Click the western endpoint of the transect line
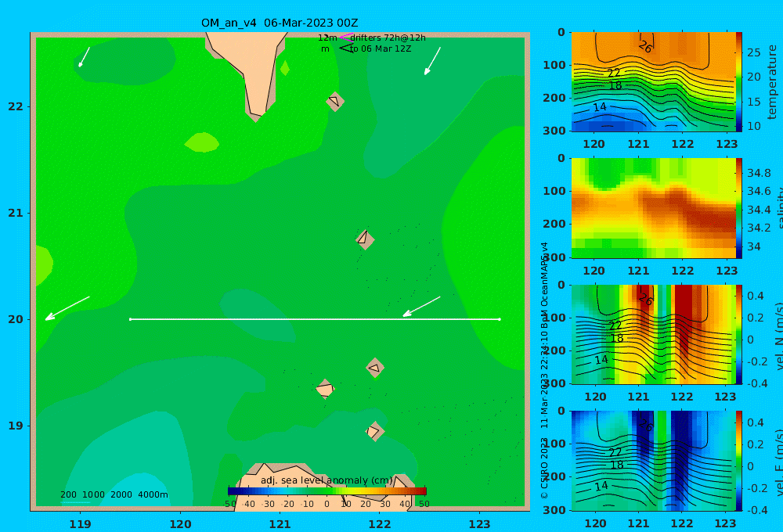783x532 pixels. pyautogui.click(x=130, y=319)
